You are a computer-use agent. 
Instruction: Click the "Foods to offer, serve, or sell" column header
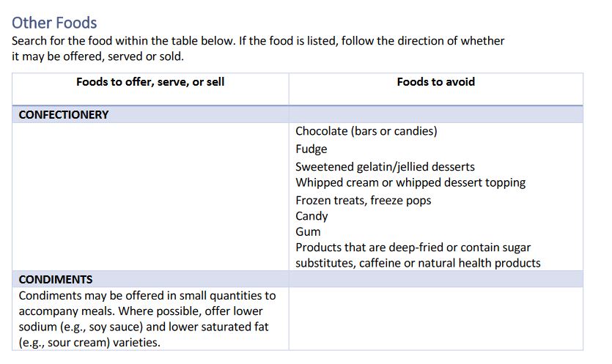tap(150, 82)
